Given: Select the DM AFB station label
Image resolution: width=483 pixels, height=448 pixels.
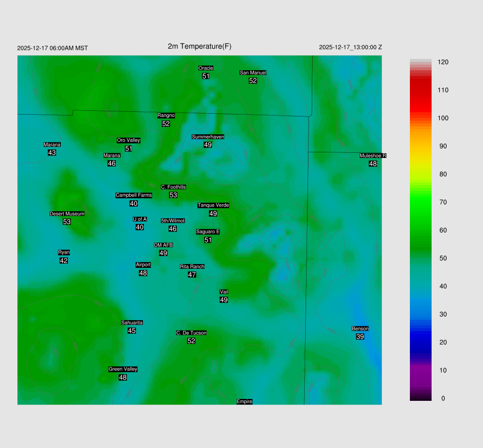Looking at the screenshot, I should click(163, 245).
